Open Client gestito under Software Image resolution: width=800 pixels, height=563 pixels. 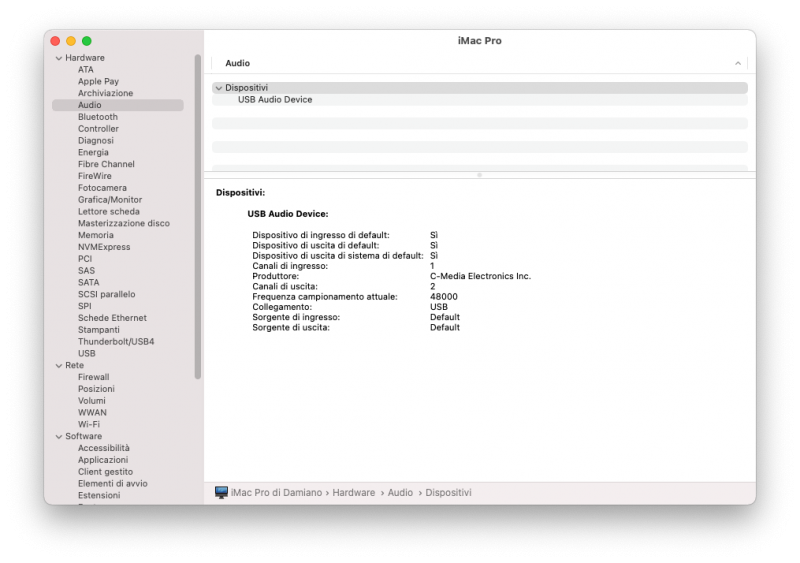point(106,472)
